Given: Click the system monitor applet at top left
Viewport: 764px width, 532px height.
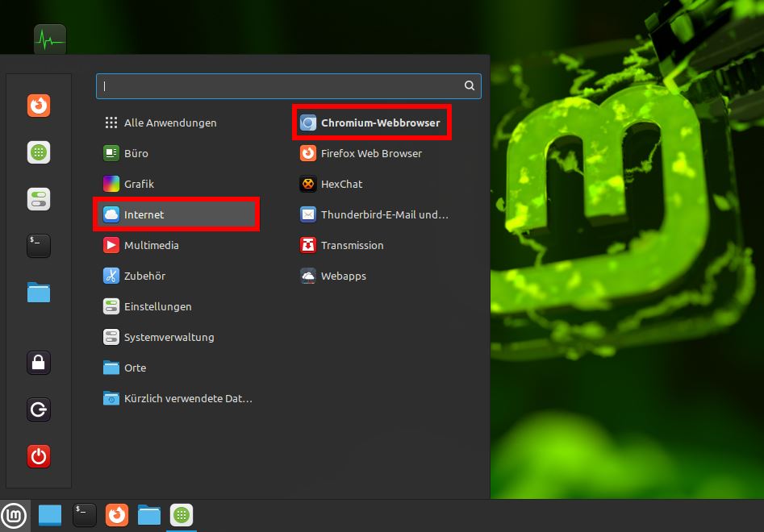Looking at the screenshot, I should click(50, 39).
